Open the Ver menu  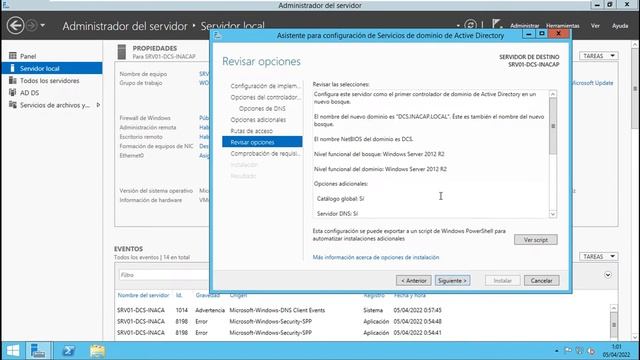(595, 26)
